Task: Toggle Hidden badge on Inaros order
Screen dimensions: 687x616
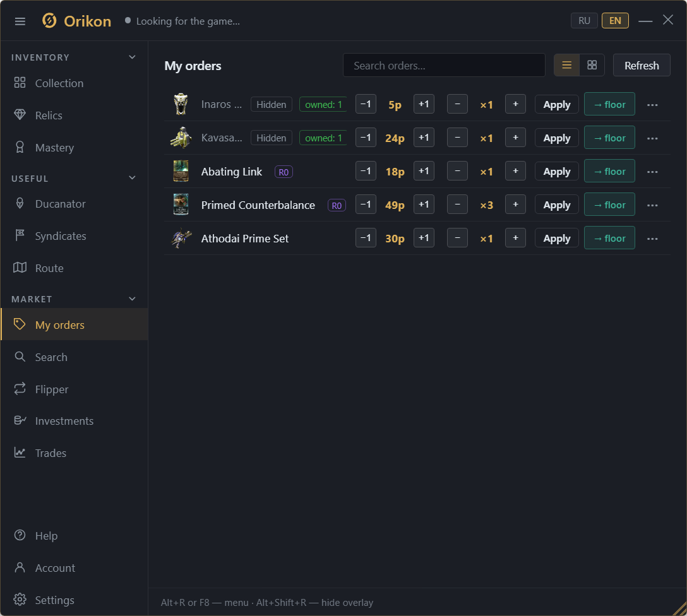Action: (x=272, y=104)
